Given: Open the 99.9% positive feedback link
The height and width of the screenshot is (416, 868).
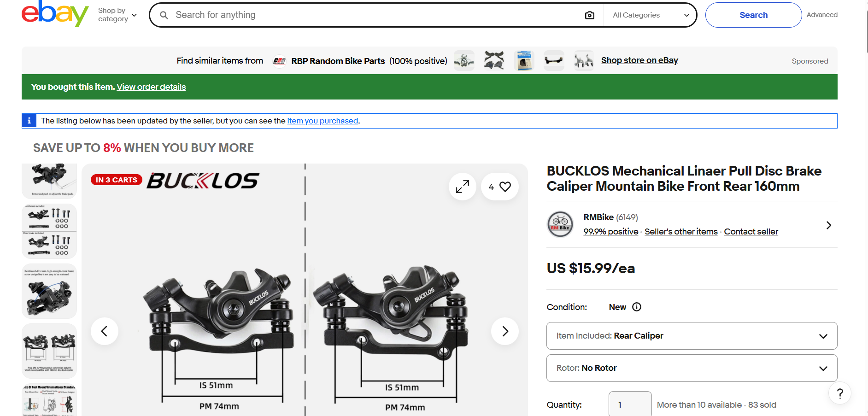Looking at the screenshot, I should tap(610, 232).
